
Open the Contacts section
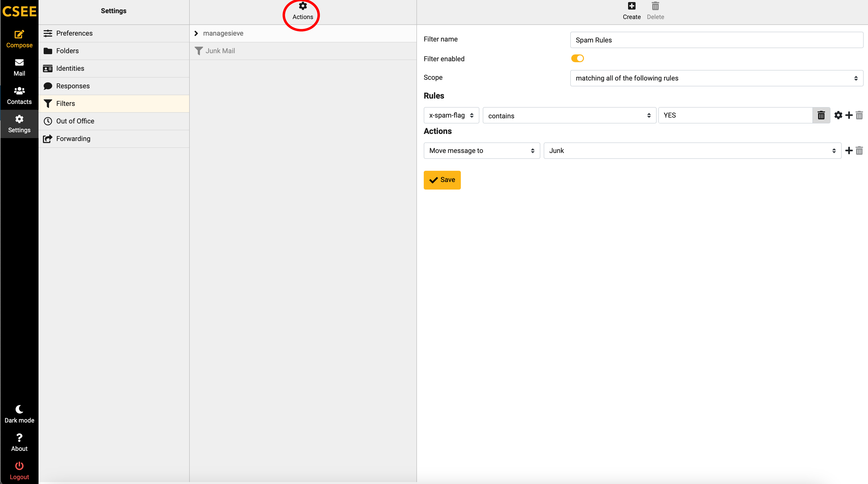19,96
